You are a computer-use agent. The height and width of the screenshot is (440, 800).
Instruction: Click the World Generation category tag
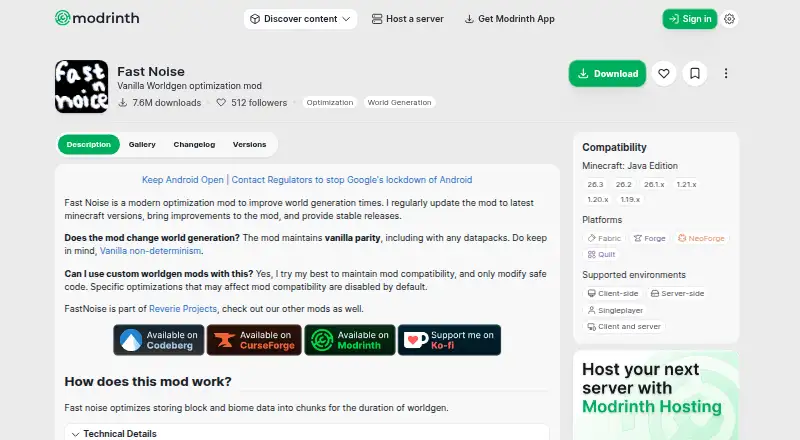399,103
